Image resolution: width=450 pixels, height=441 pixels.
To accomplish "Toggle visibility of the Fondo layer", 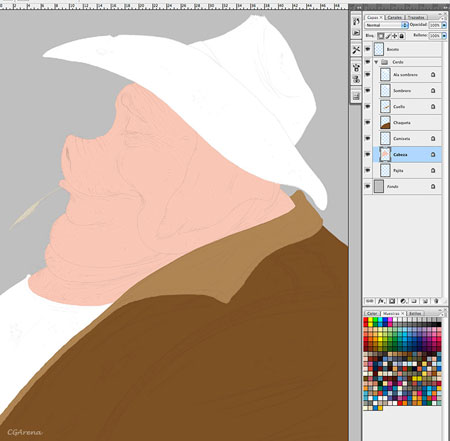I will (368, 186).
